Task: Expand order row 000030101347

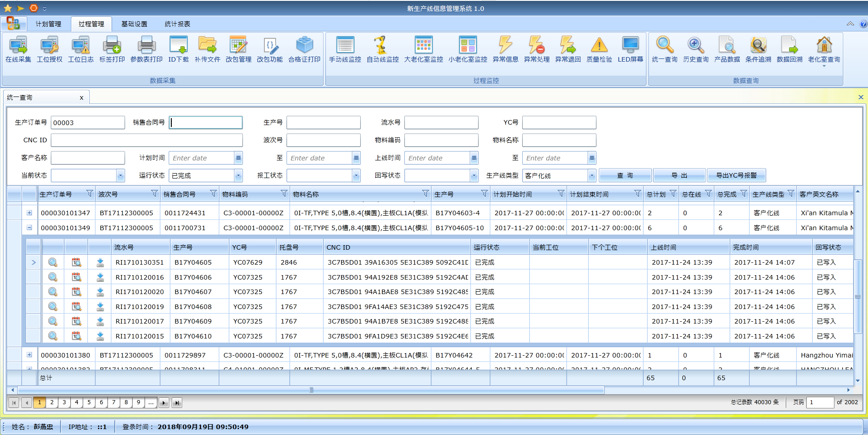Action: tap(29, 213)
